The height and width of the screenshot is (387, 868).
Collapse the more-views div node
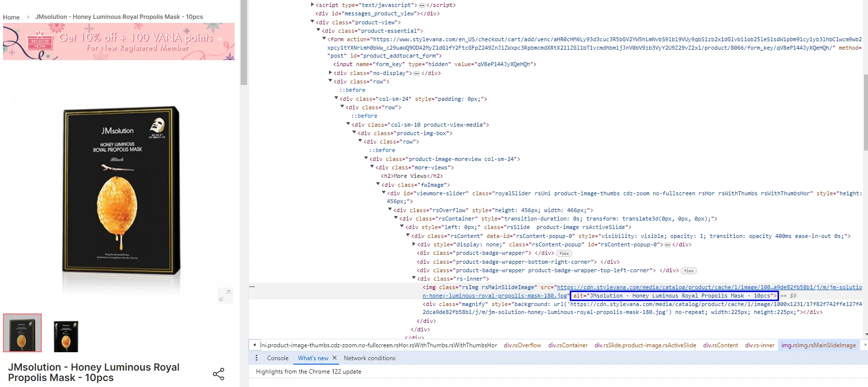(372, 167)
